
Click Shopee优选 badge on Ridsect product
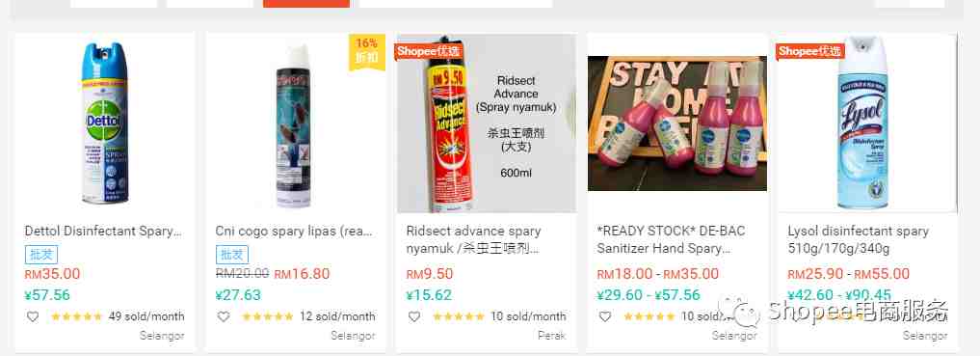428,51
